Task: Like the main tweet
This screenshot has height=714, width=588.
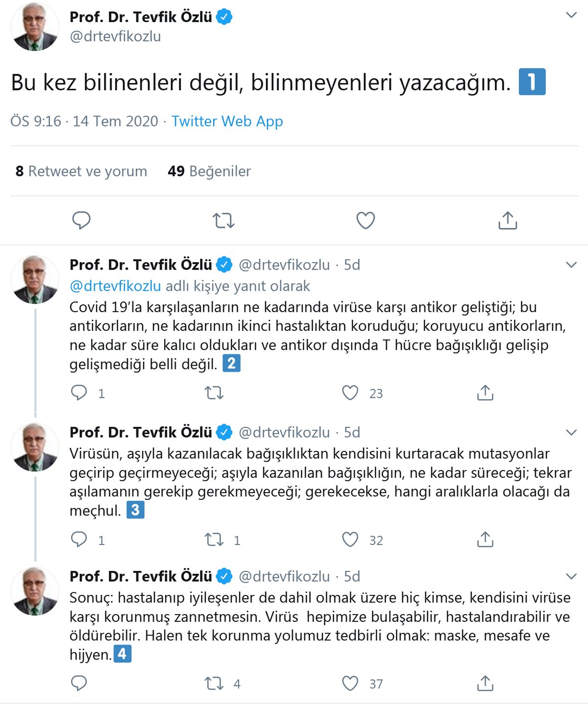Action: 366,221
